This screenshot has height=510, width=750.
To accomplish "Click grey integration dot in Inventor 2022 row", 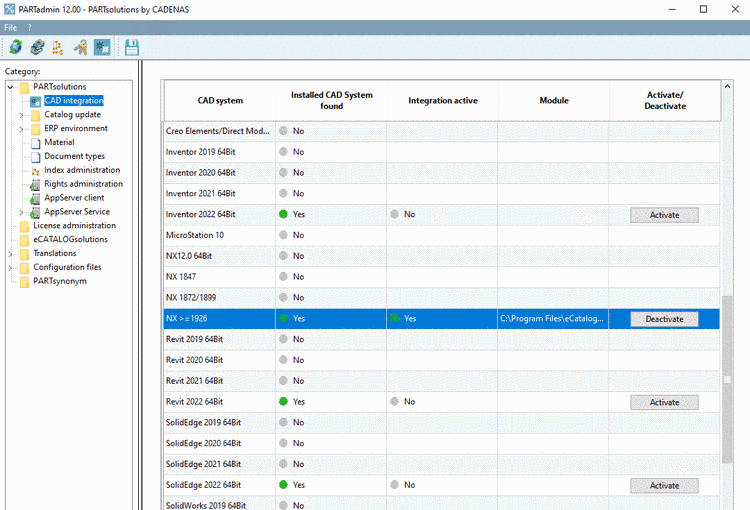I will (x=394, y=214).
